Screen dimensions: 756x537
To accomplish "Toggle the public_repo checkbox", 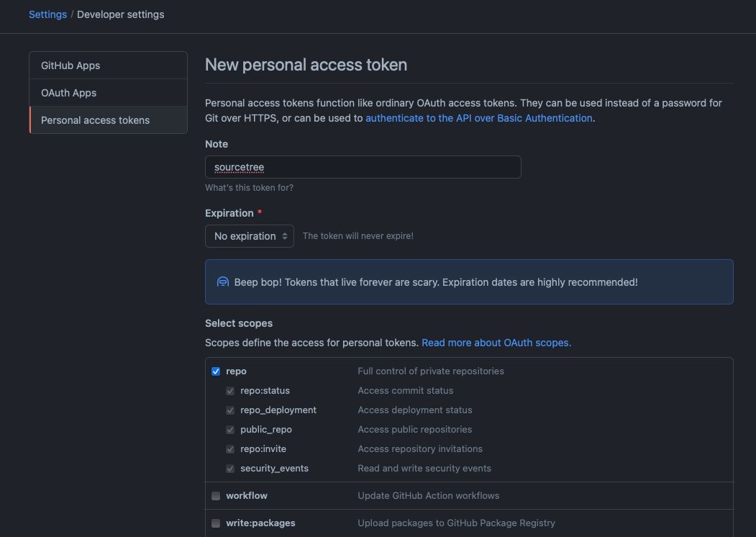I will [x=230, y=430].
